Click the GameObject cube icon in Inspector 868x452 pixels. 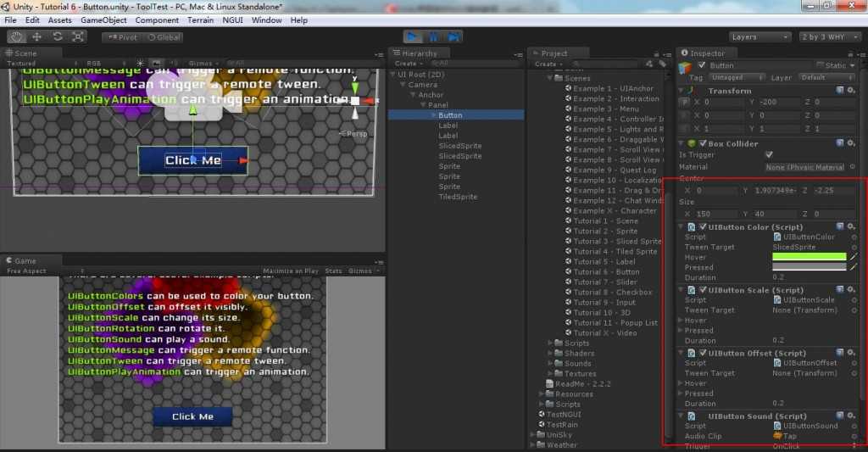click(x=685, y=68)
